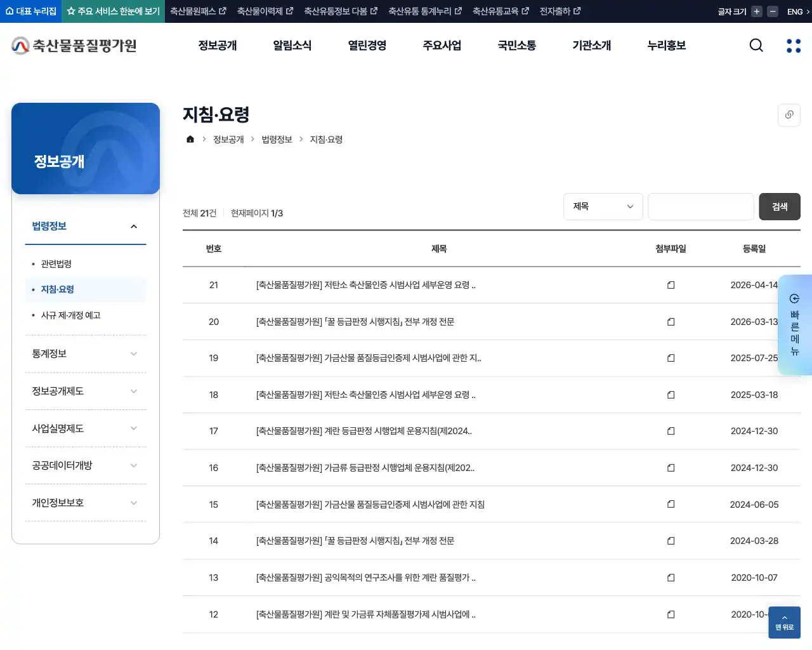Image resolution: width=812 pixels, height=650 pixels.
Task: Click the copy-URL share icon
Action: click(789, 115)
